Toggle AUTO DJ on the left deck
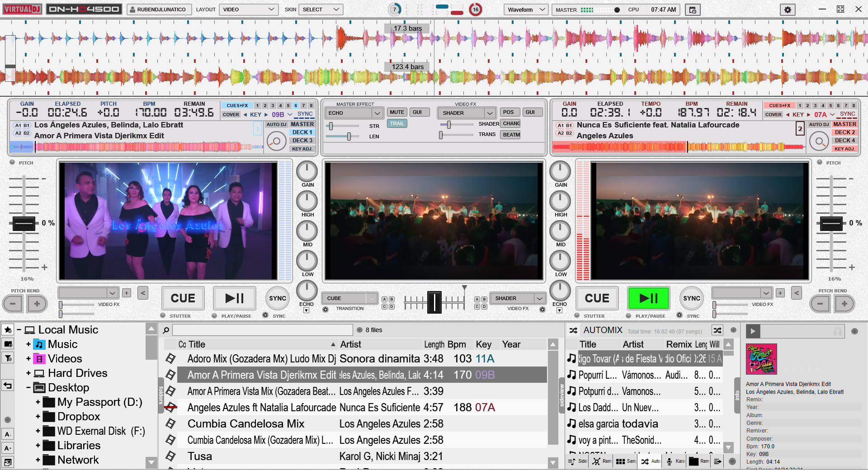This screenshot has width=868, height=470. coord(276,124)
